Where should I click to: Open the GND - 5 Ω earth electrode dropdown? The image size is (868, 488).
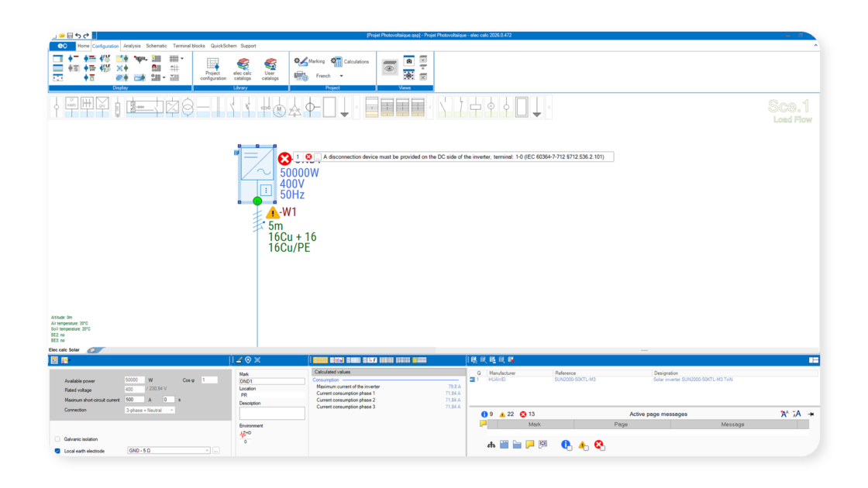(x=207, y=450)
